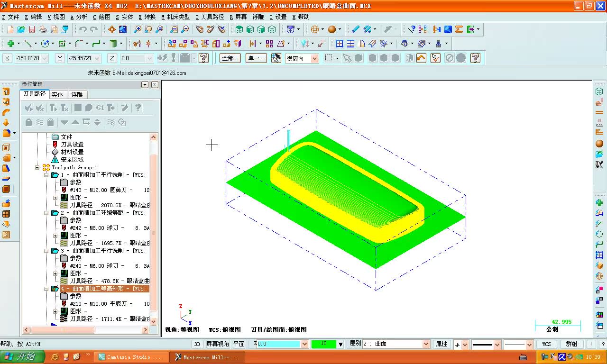Click the New file icon
Image resolution: width=607 pixels, height=364 pixels.
10,29
